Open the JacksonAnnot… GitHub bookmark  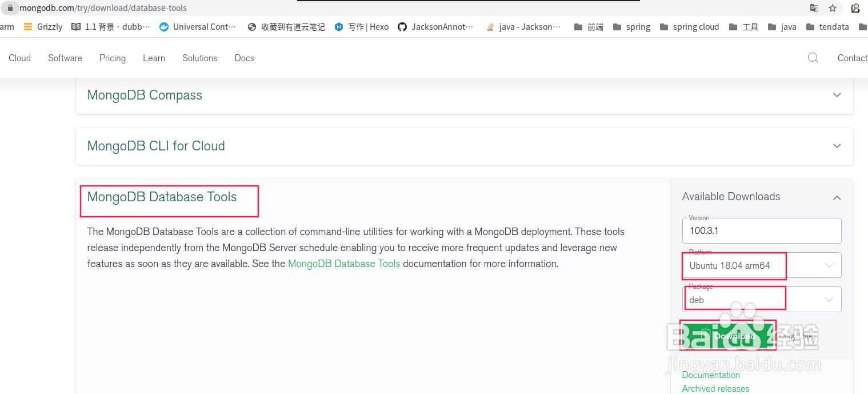click(436, 27)
